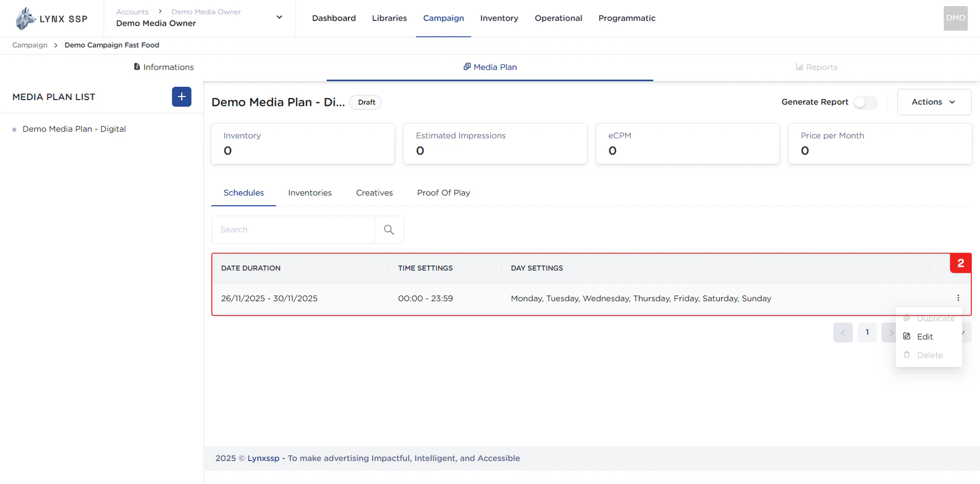
Task: Expand the Actions dropdown
Action: point(934,102)
